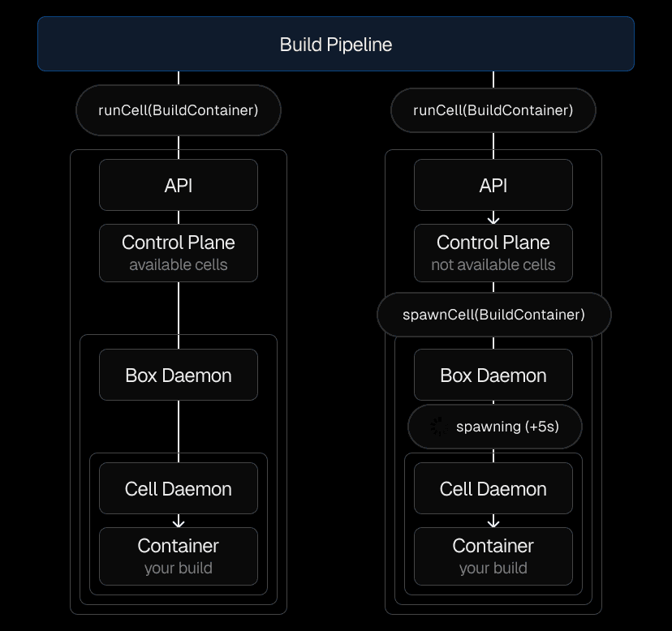This screenshot has height=631, width=672.
Task: Click the left column Cell Daemon box
Action: point(179,489)
